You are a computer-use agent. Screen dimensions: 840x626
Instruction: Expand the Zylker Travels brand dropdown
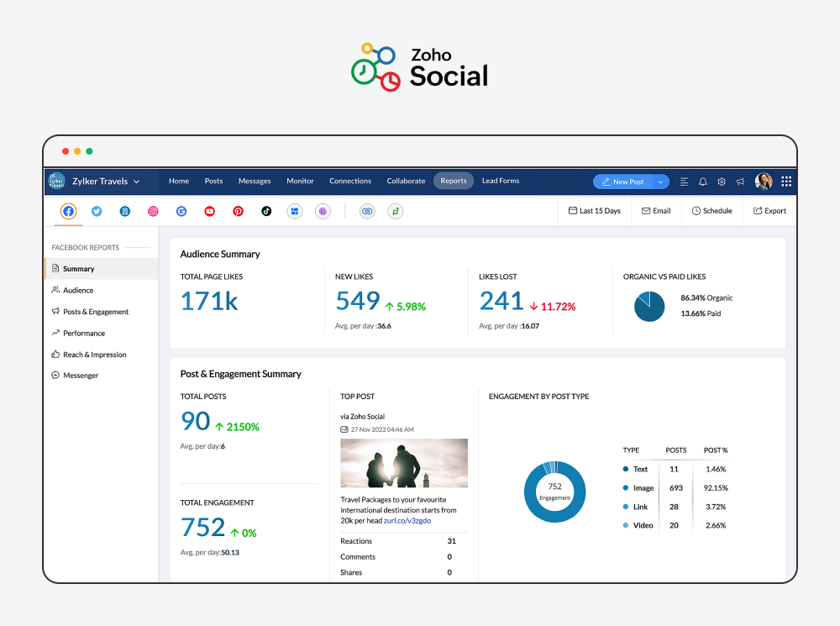(137, 181)
